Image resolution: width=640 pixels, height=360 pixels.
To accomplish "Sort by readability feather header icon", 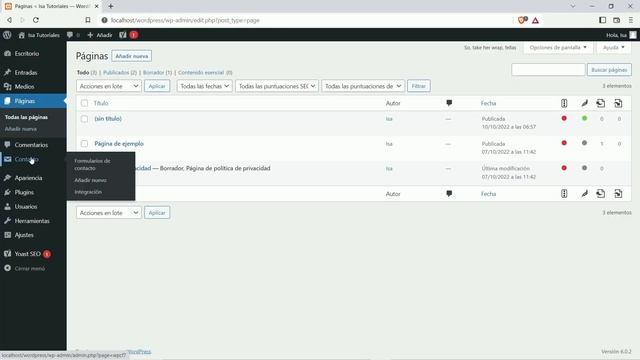I will (x=584, y=103).
